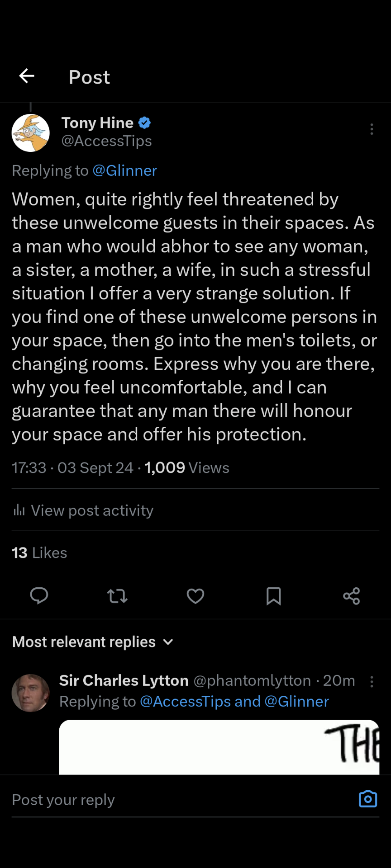The height and width of the screenshot is (868, 391).
Task: Open Tony Hine's post options menu
Action: (x=372, y=129)
